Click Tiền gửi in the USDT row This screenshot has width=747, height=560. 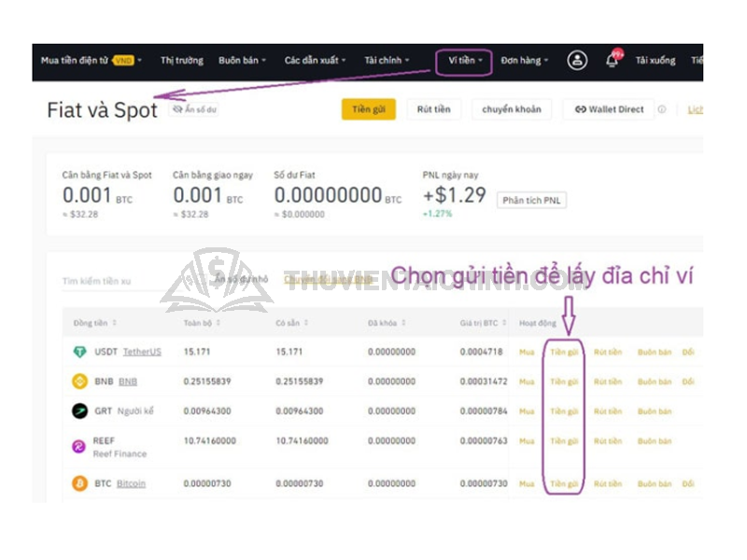pyautogui.click(x=564, y=352)
